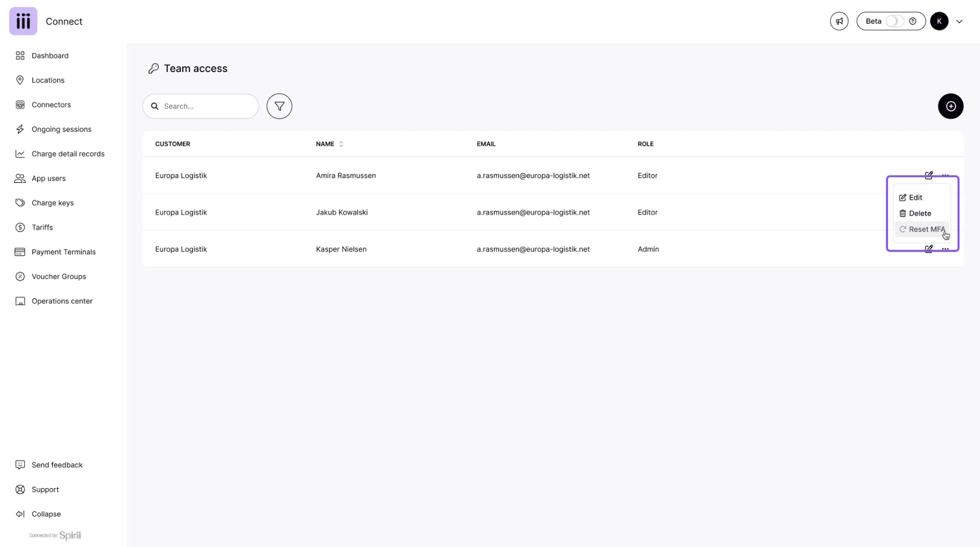Click the Search input field
Viewport: 980px width, 547px height.
point(207,106)
